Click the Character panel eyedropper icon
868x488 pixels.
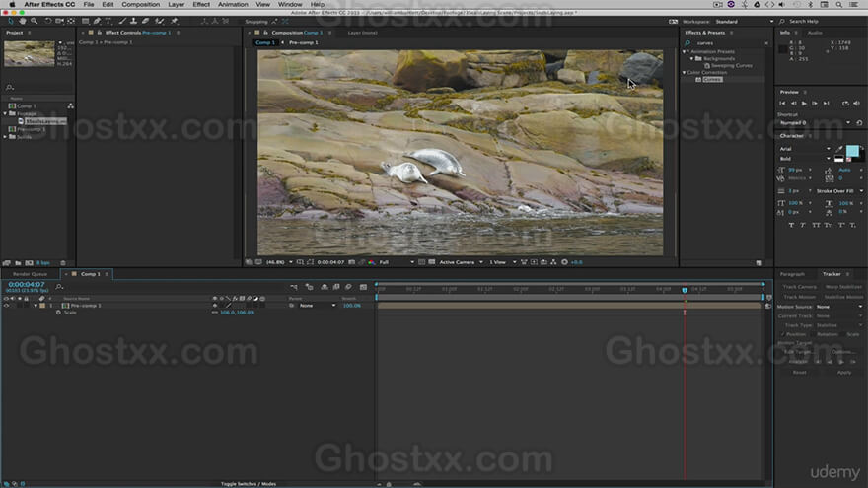[839, 149]
